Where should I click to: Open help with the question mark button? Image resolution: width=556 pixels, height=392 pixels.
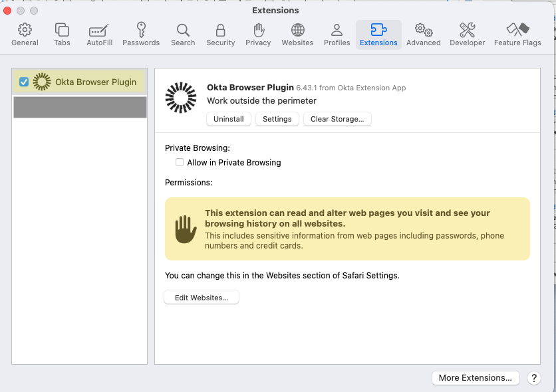[533, 378]
